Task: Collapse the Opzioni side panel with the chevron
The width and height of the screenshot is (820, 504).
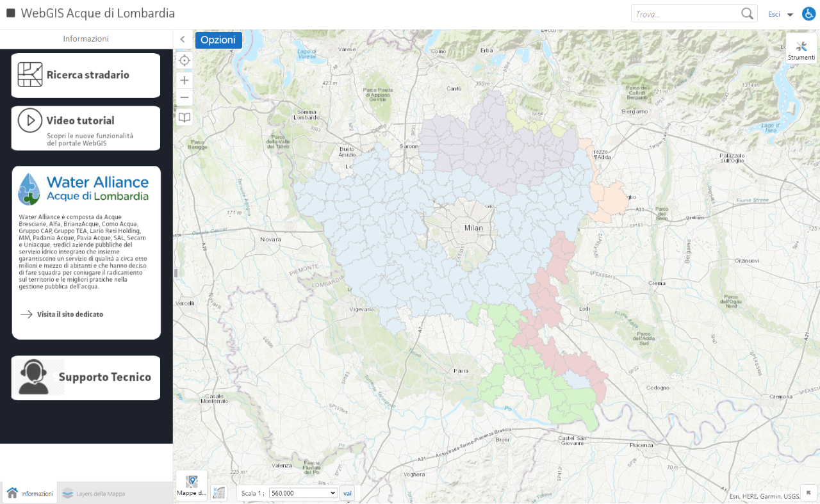Action: [183, 39]
